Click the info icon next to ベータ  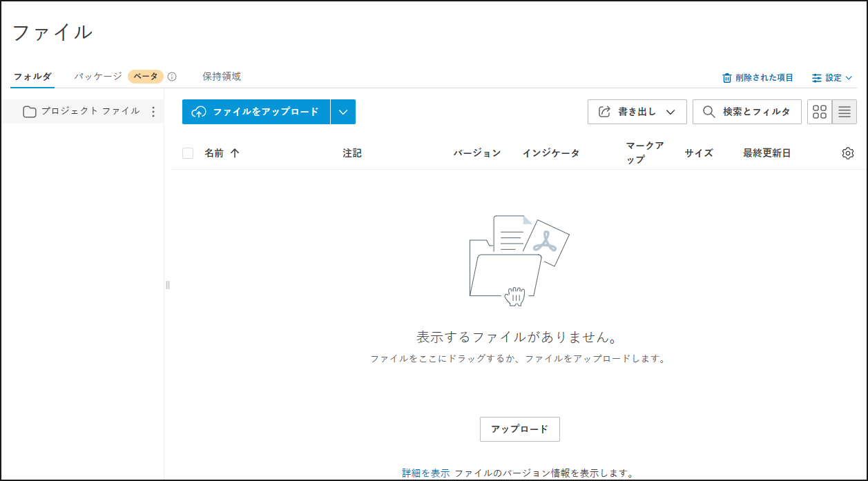point(173,77)
